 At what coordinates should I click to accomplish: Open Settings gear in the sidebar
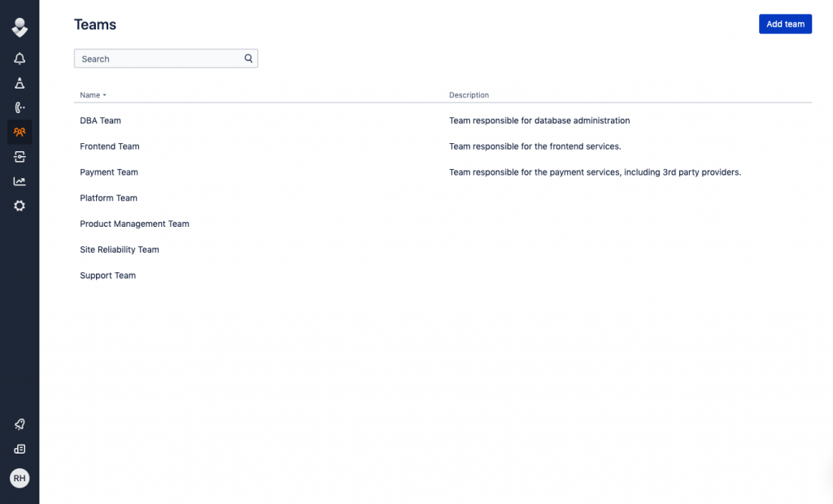(x=20, y=206)
